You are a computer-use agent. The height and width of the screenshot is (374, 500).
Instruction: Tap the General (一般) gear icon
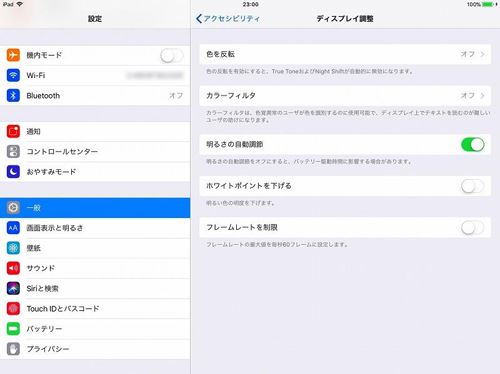tap(13, 208)
